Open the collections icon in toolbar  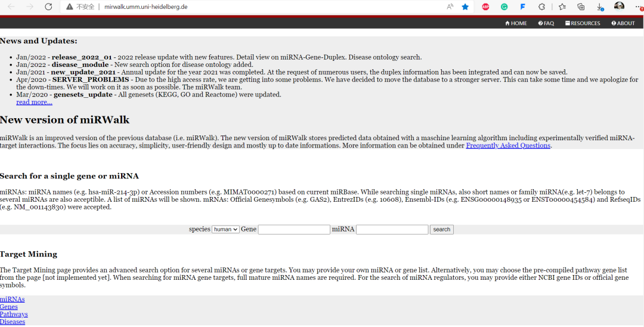click(x=581, y=7)
